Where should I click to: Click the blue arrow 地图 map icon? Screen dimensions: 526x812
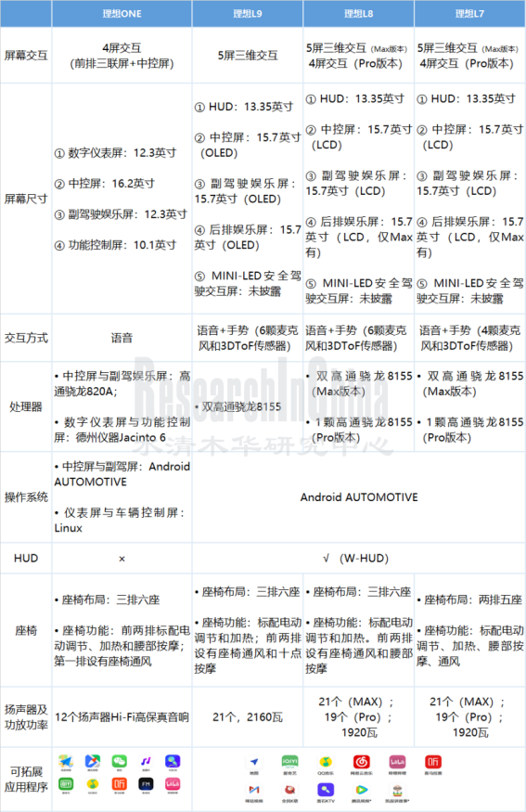pos(254,762)
